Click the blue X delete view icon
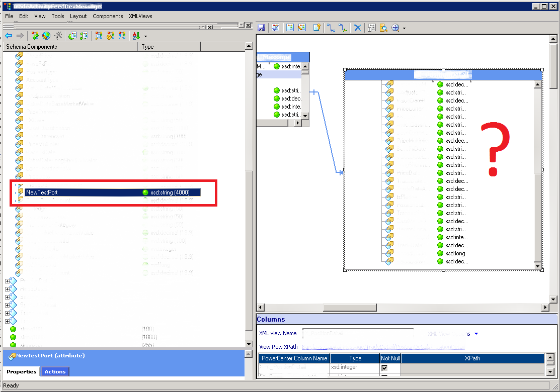 coord(357,28)
